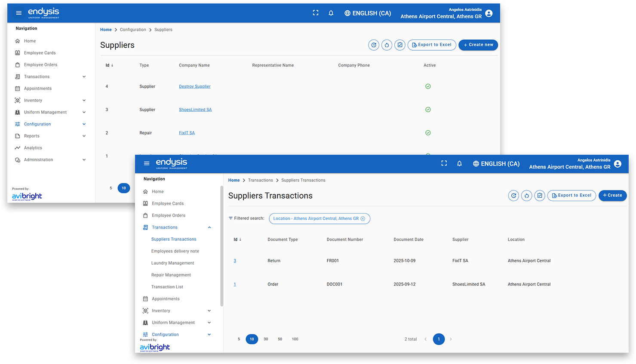Click the hamburger menu icon on the Suppliers page header
The height and width of the screenshot is (364, 636).
[x=18, y=13]
